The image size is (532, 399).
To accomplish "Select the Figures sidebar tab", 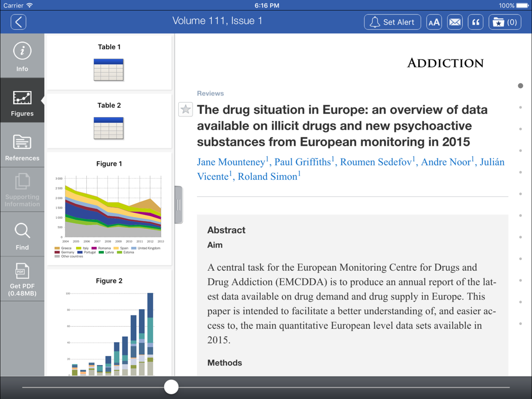I will [22, 101].
